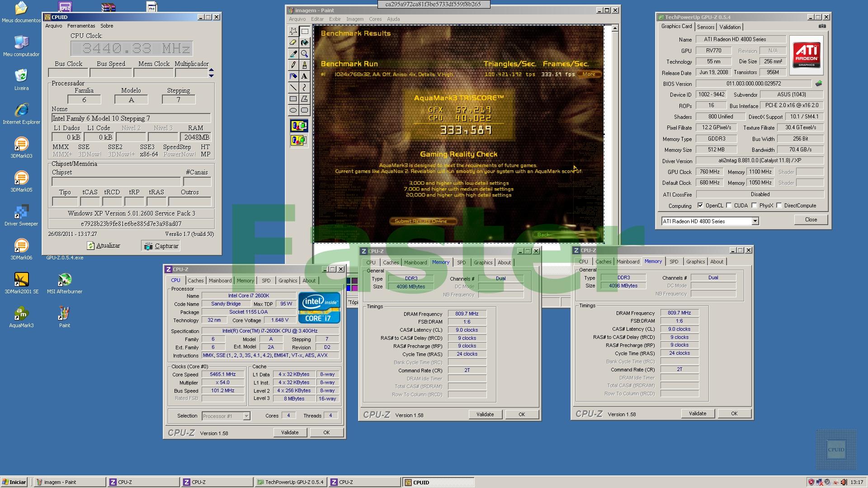This screenshot has height=488, width=868.
Task: Click the taskbar clock showing 13:17
Action: (857, 482)
